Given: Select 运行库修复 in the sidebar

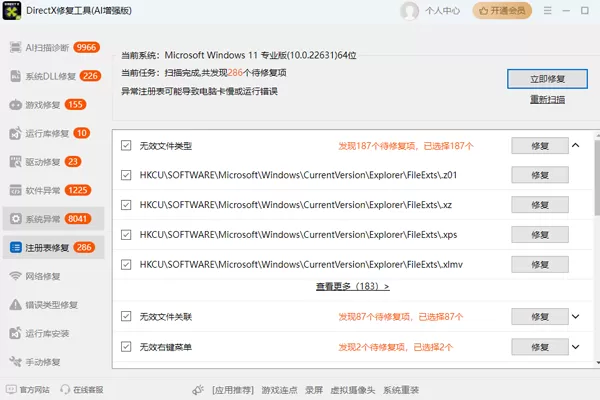Looking at the screenshot, I should click(x=54, y=133).
